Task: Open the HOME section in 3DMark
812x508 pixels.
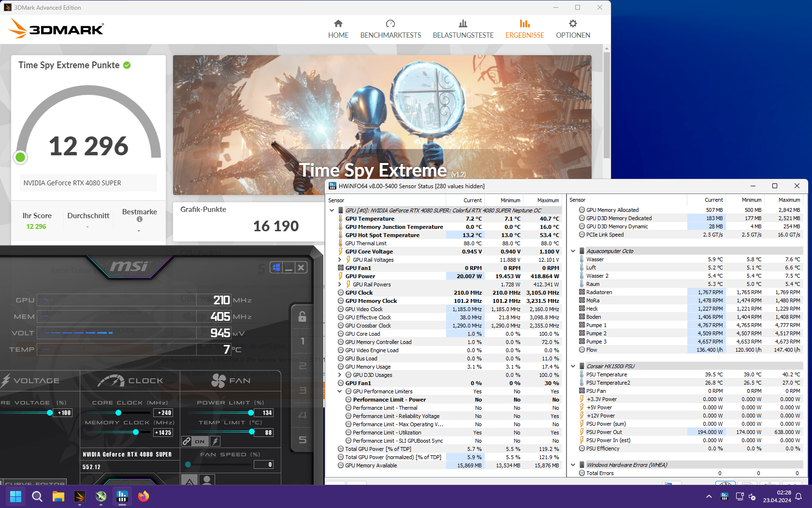Action: point(338,29)
